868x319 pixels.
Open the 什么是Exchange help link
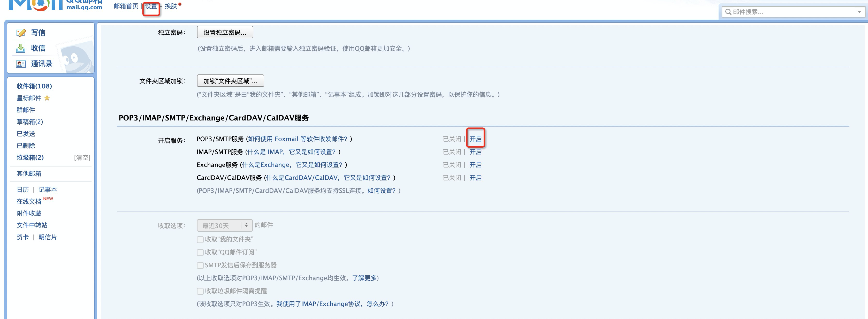(x=292, y=165)
